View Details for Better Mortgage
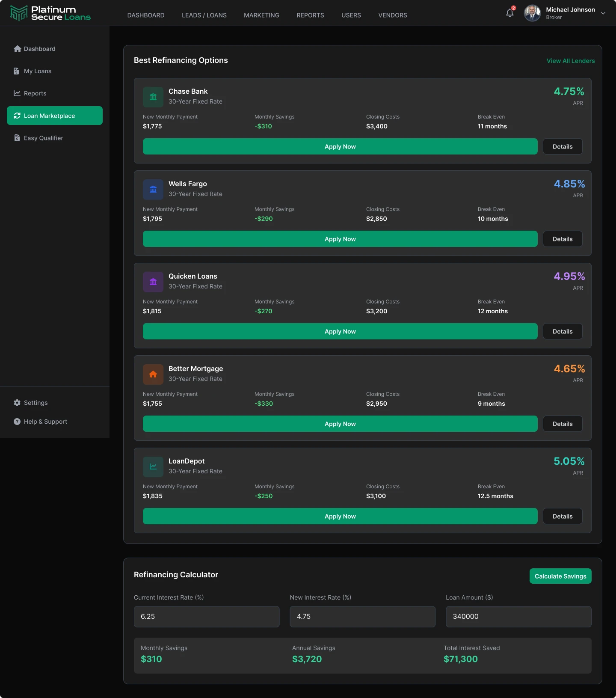The height and width of the screenshot is (698, 616). [x=563, y=424]
